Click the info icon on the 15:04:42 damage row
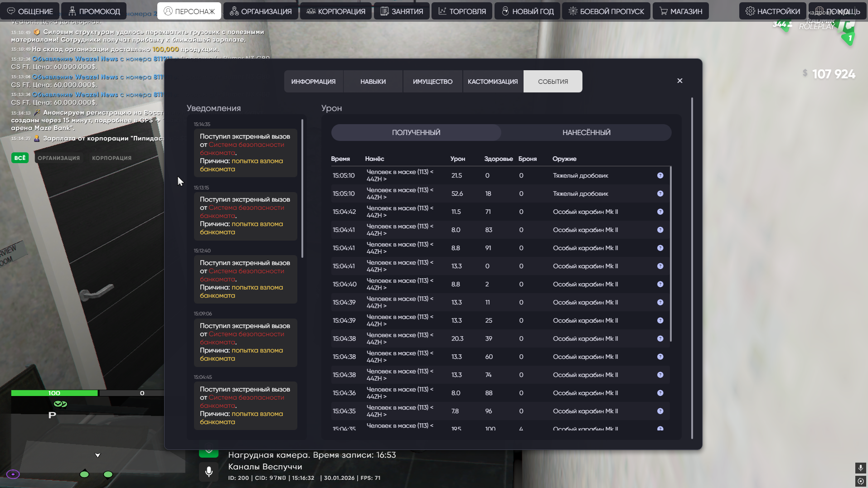The height and width of the screenshot is (488, 868). click(660, 212)
